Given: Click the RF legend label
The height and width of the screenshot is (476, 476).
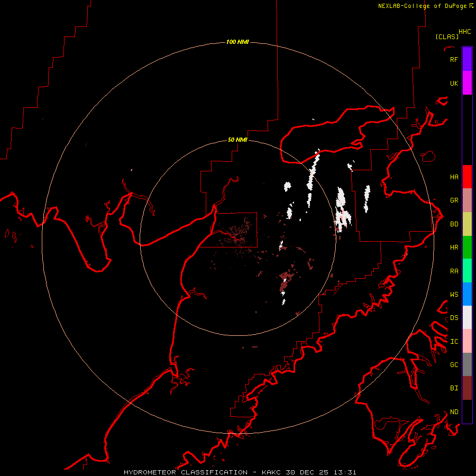Looking at the screenshot, I should (454, 59).
